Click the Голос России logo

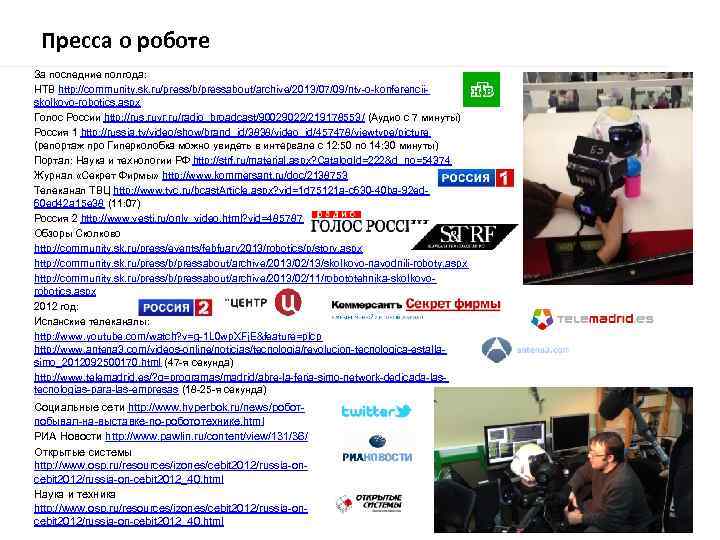click(370, 222)
